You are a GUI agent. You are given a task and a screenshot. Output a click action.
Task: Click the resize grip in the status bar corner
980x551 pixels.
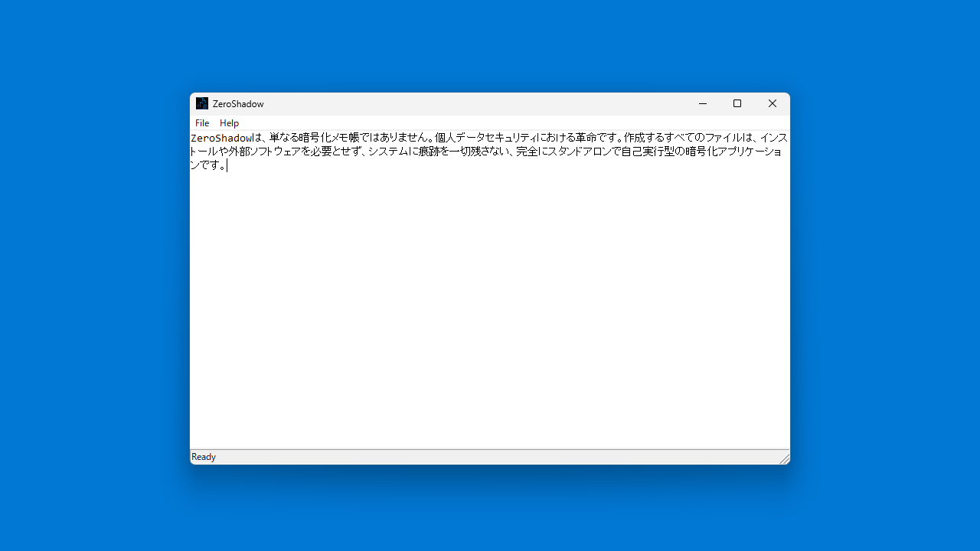tap(784, 458)
